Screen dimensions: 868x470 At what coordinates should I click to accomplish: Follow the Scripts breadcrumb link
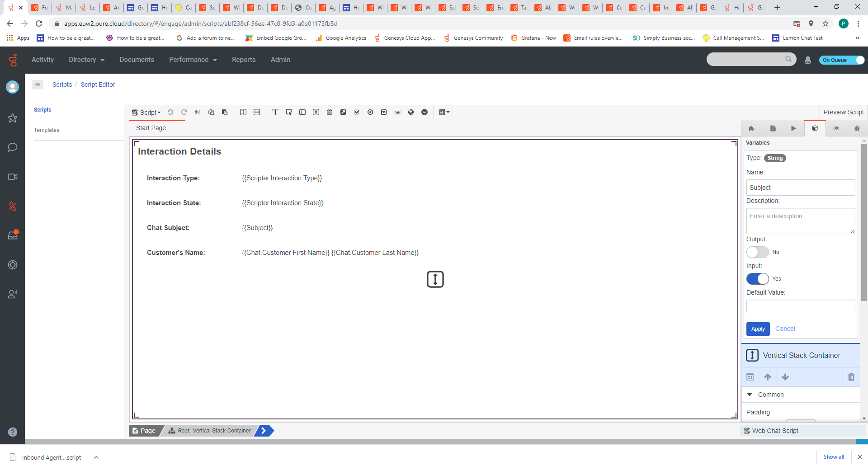(x=62, y=85)
